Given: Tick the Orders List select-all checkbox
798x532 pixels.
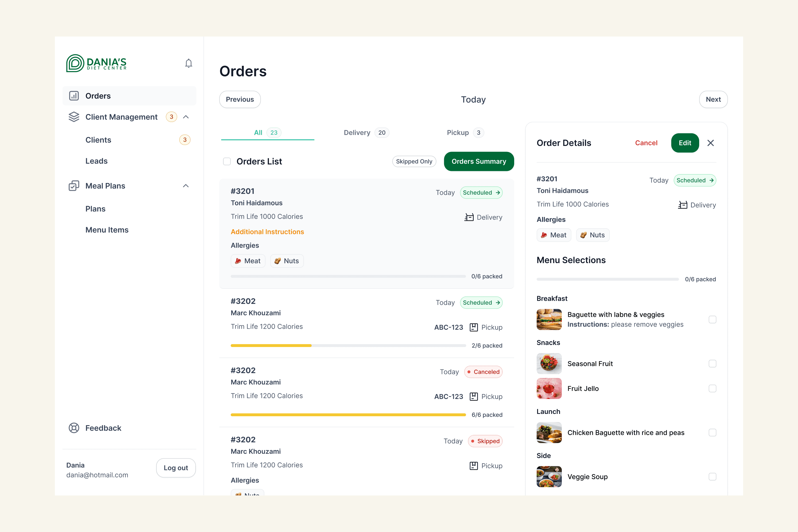Looking at the screenshot, I should tap(227, 161).
